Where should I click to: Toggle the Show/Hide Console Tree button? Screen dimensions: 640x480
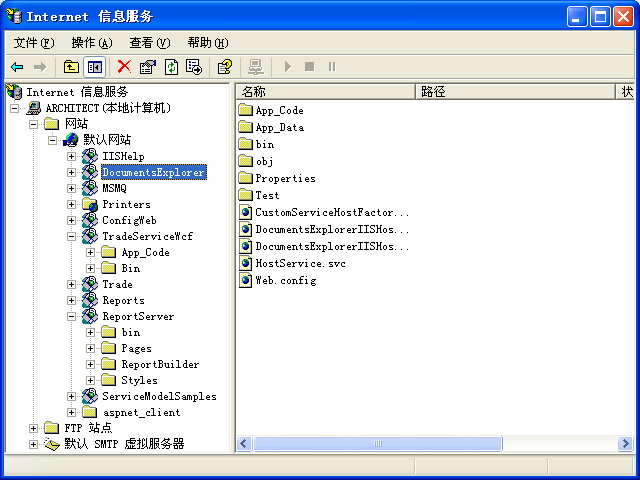(x=94, y=67)
